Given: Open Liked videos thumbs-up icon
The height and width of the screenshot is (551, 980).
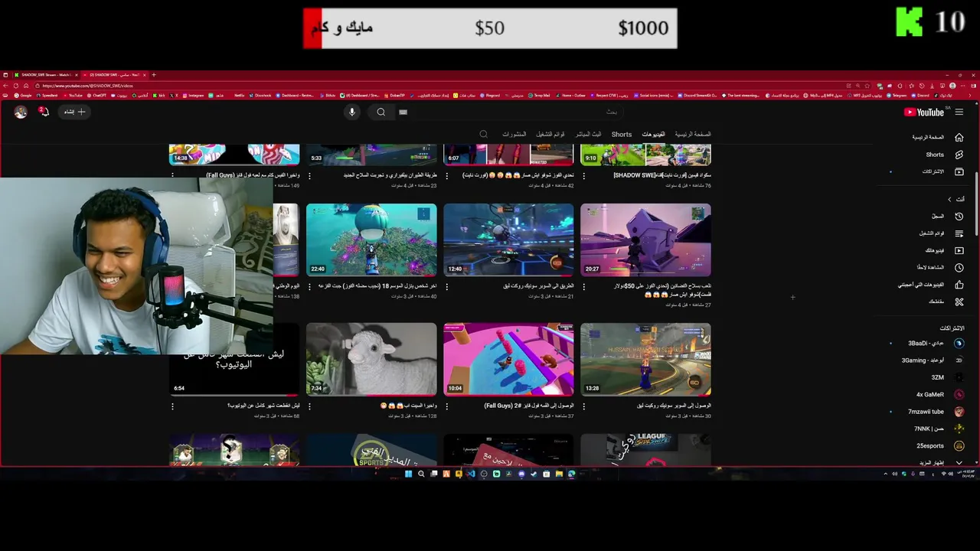Looking at the screenshot, I should click(959, 285).
